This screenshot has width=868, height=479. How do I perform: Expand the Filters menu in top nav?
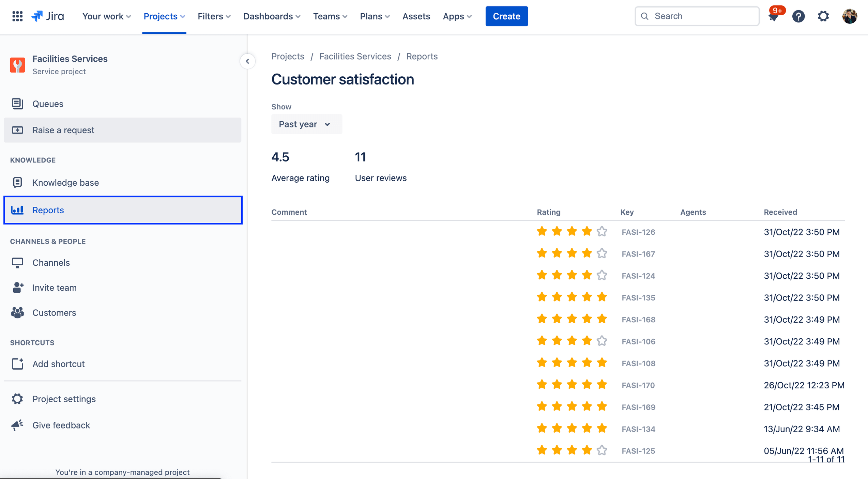coord(214,16)
